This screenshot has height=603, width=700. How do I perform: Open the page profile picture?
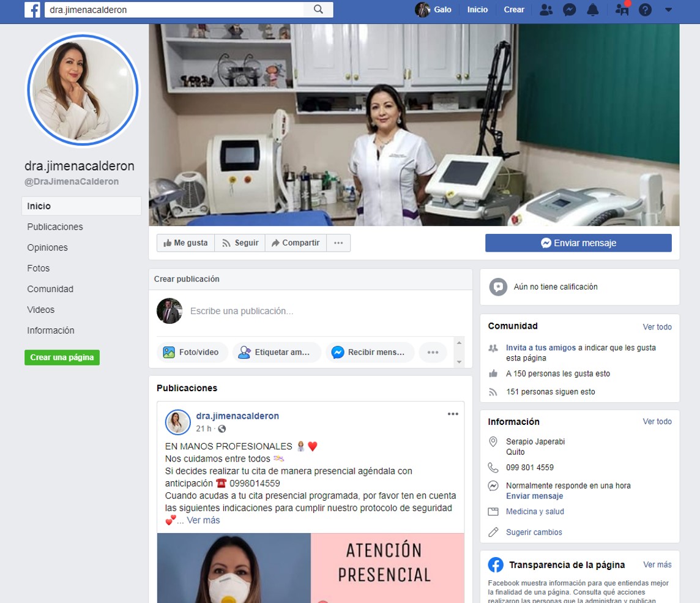[x=83, y=90]
